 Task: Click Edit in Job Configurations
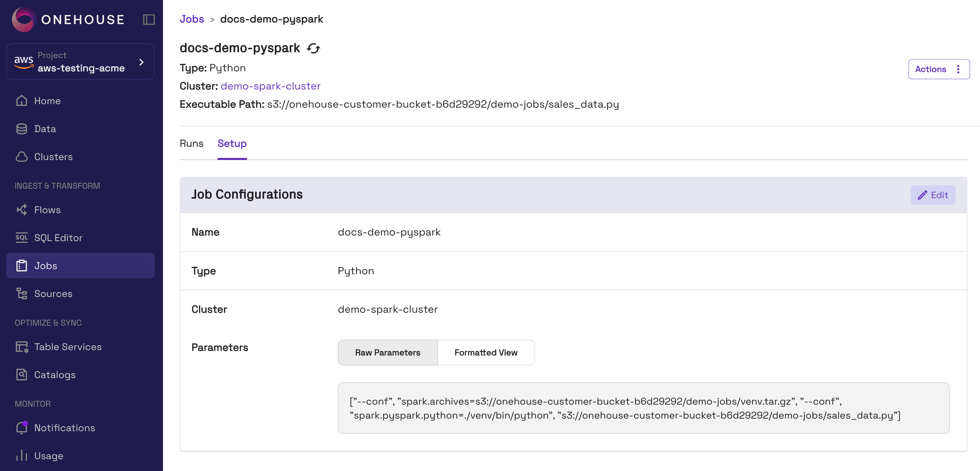tap(932, 195)
